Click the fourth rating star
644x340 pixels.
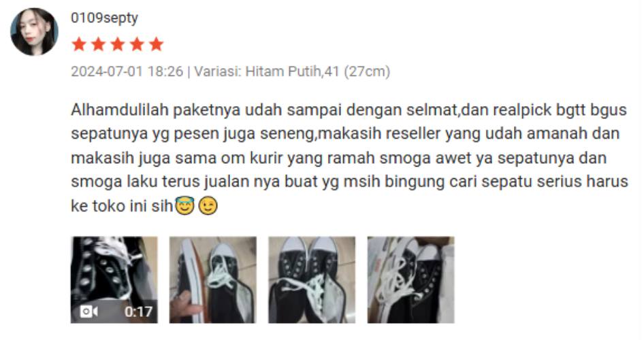tap(137, 44)
